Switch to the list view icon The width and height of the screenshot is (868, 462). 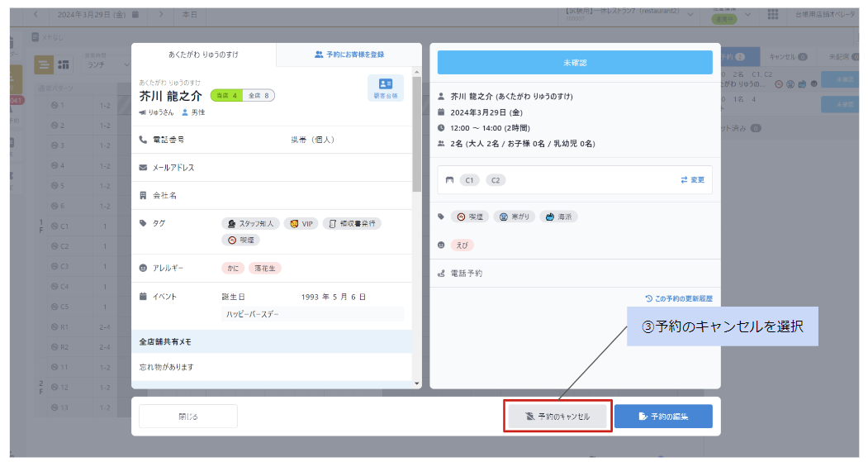click(x=45, y=64)
